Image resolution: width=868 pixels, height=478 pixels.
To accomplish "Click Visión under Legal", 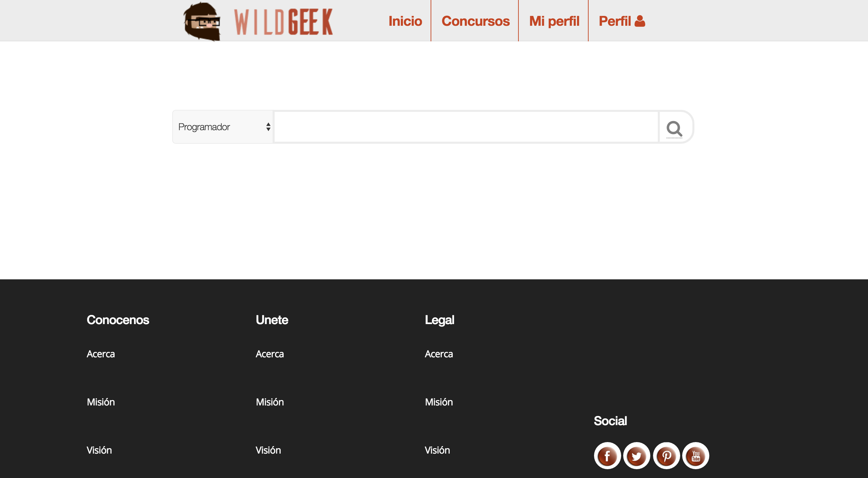I will tap(437, 450).
